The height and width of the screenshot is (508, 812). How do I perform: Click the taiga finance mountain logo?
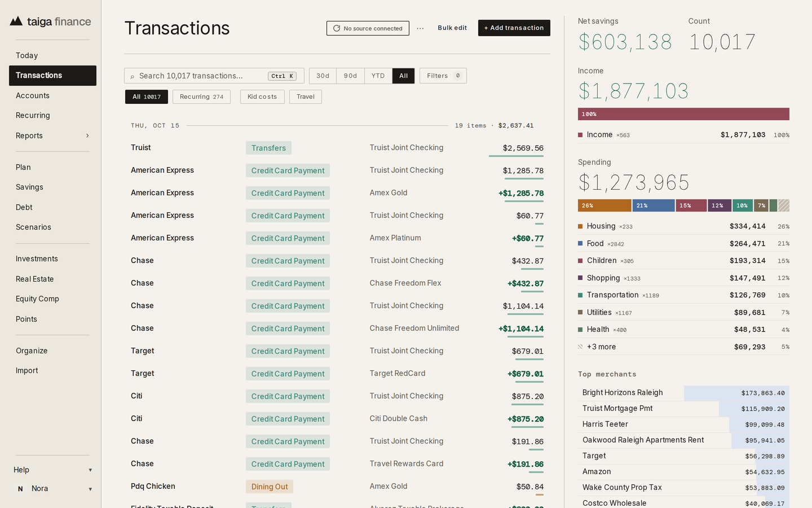[16, 21]
